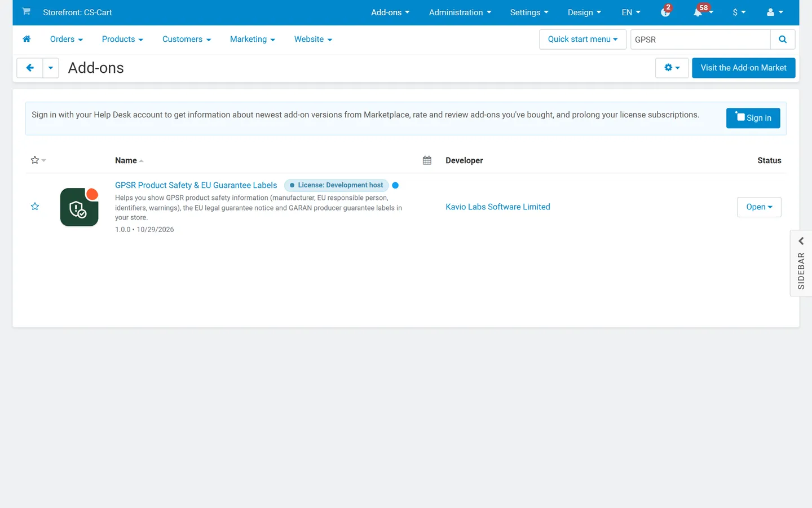812x508 pixels.
Task: Open the dropdown next to back arrow
Action: point(51,68)
